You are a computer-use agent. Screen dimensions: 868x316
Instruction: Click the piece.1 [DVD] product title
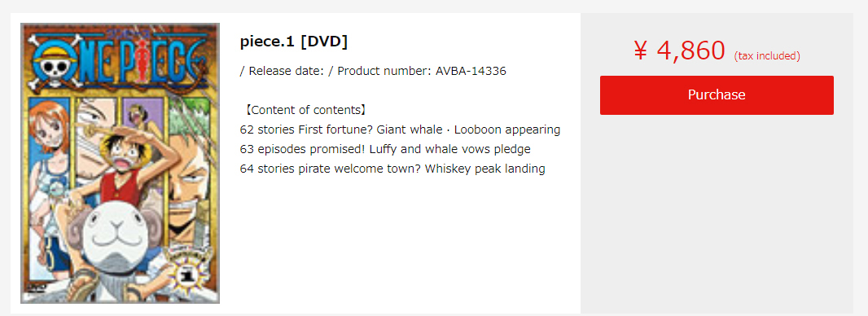coord(294,42)
